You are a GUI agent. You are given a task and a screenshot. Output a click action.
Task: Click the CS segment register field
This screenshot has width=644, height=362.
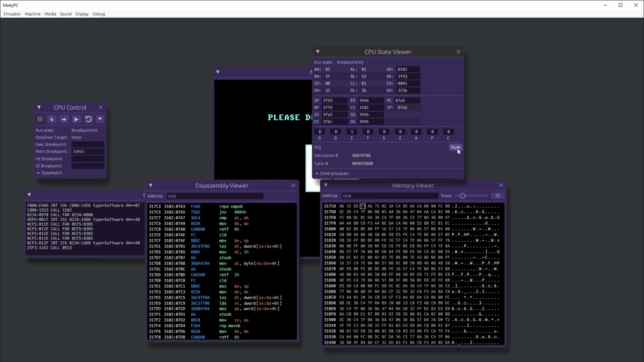coord(370,108)
